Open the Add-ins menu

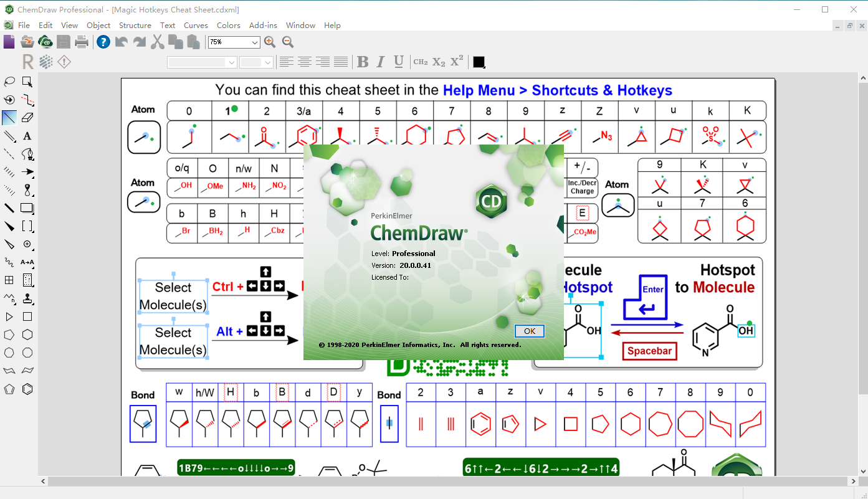pyautogui.click(x=262, y=25)
